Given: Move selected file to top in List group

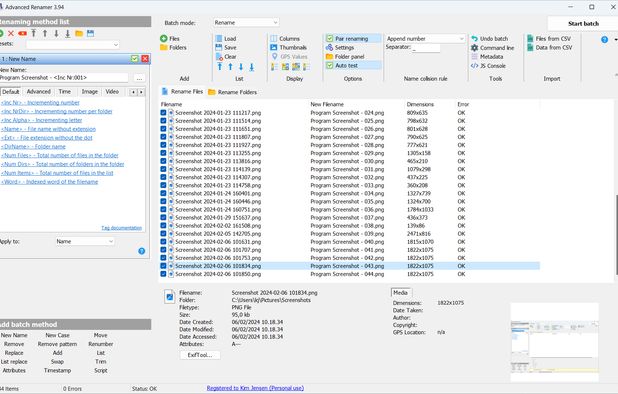Looking at the screenshot, I should [x=220, y=67].
